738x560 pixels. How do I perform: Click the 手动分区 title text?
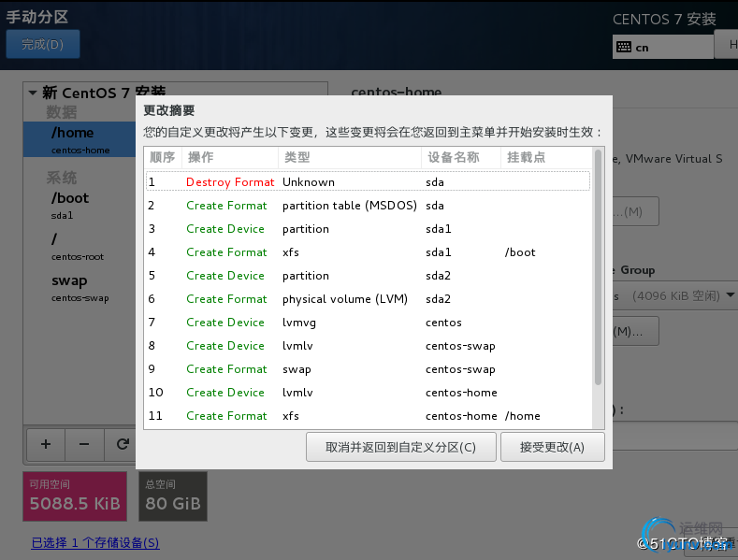(x=37, y=17)
